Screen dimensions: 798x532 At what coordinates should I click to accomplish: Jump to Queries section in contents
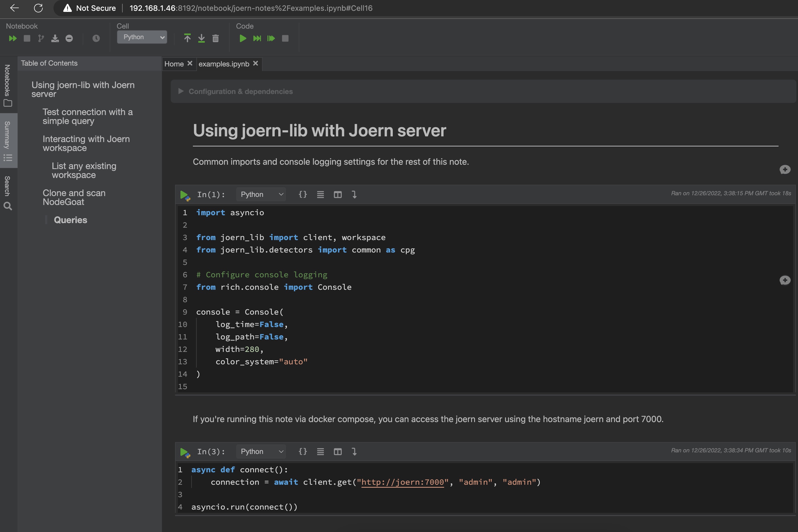71,220
